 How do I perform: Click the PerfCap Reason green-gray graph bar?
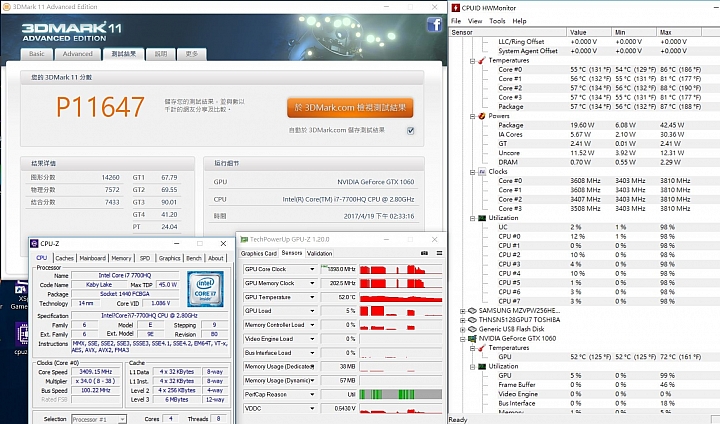[400, 394]
